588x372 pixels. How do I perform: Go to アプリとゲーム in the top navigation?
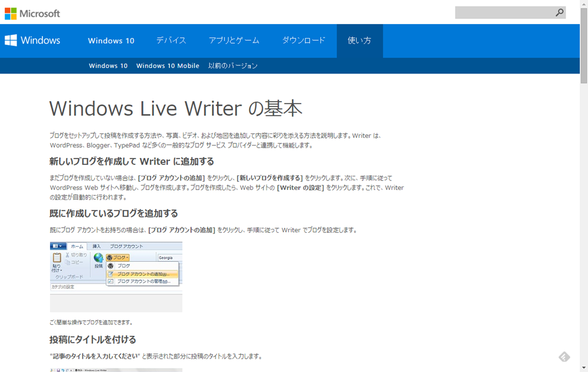click(234, 40)
